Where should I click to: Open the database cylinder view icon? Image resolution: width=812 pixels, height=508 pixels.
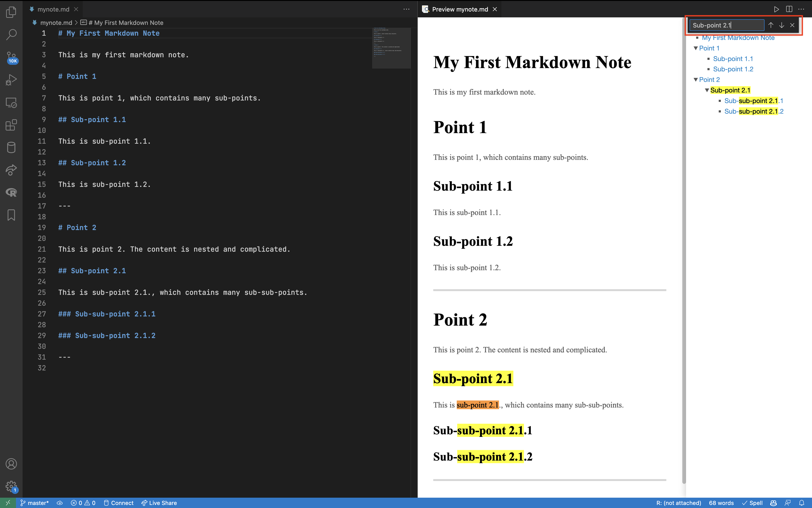11,147
